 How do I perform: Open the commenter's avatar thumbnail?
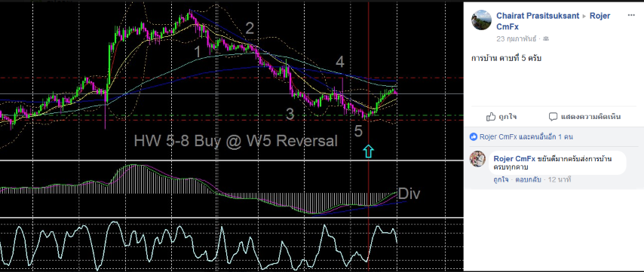pyautogui.click(x=477, y=159)
